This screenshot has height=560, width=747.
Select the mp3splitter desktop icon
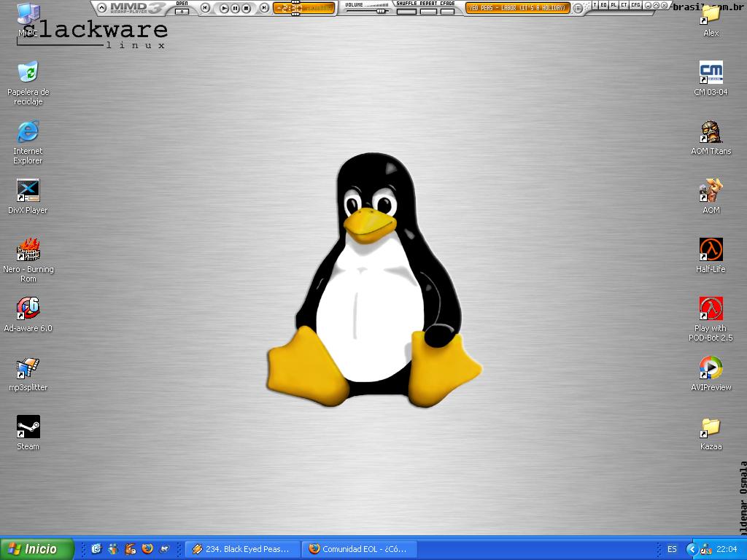click(x=28, y=368)
